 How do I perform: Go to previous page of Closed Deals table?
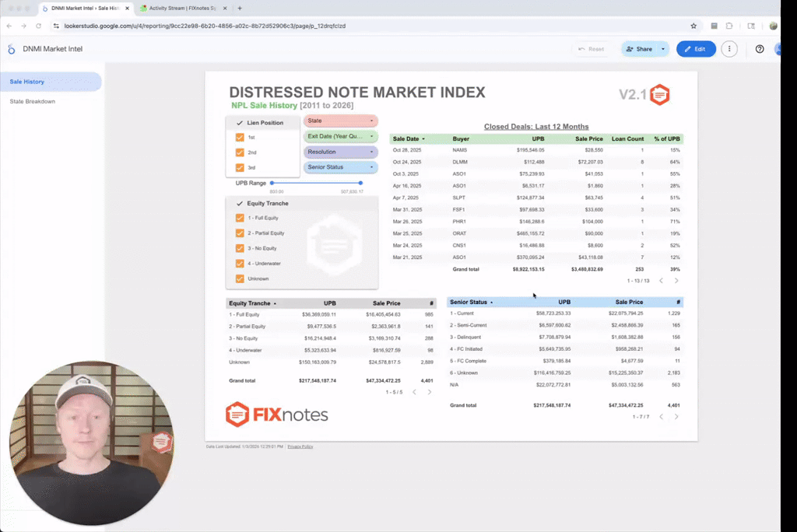click(x=662, y=281)
